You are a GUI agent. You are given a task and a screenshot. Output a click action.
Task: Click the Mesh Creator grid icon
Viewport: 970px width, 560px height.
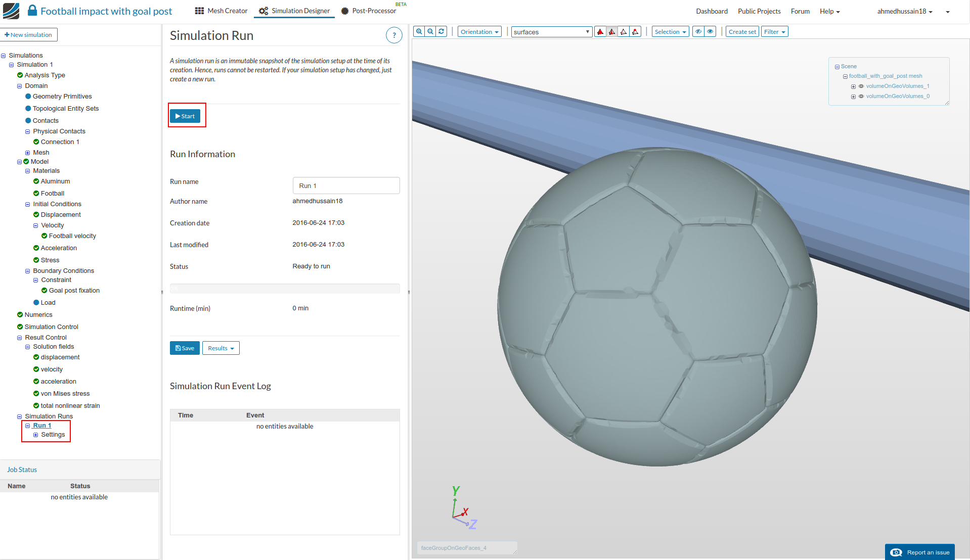[199, 11]
